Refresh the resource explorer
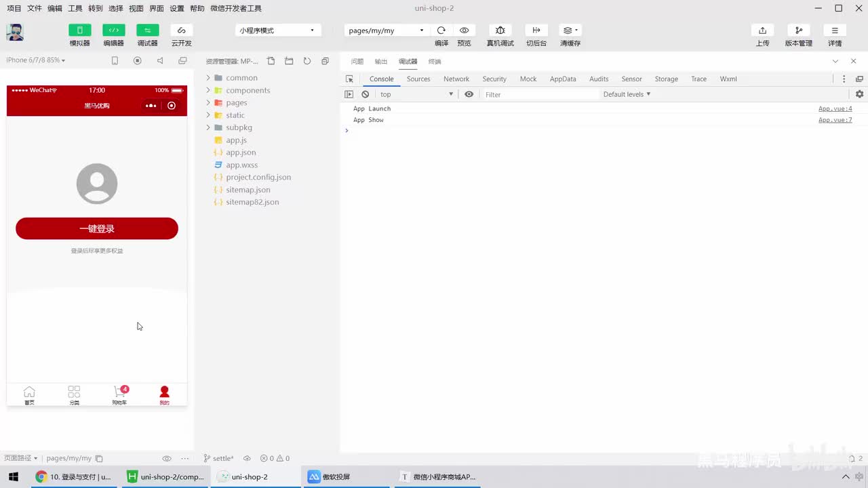This screenshot has height=488, width=868. click(x=307, y=61)
